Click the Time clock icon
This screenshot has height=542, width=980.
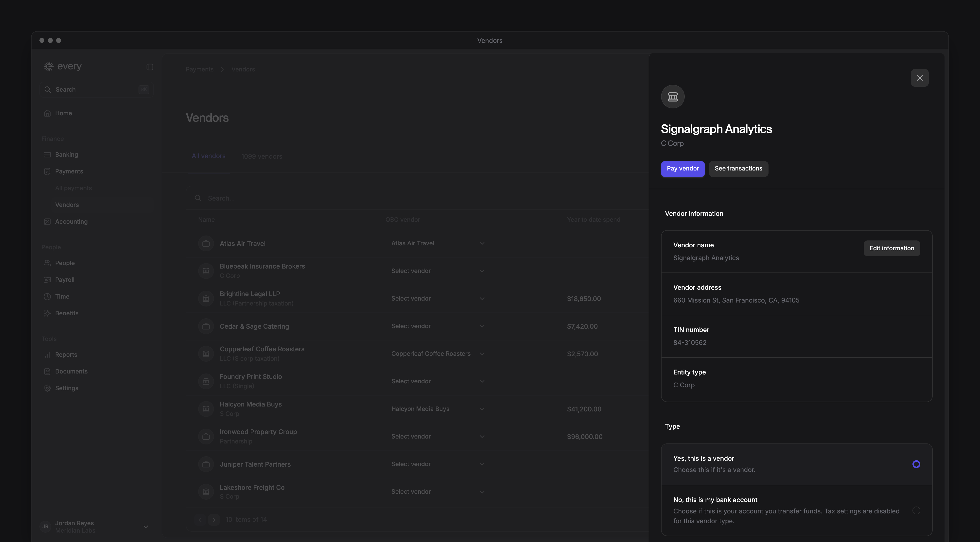coord(47,296)
